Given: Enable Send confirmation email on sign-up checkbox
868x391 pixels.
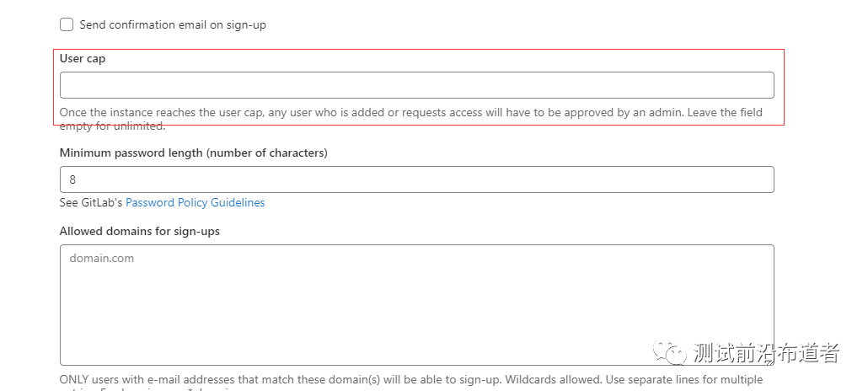Looking at the screenshot, I should click(67, 25).
